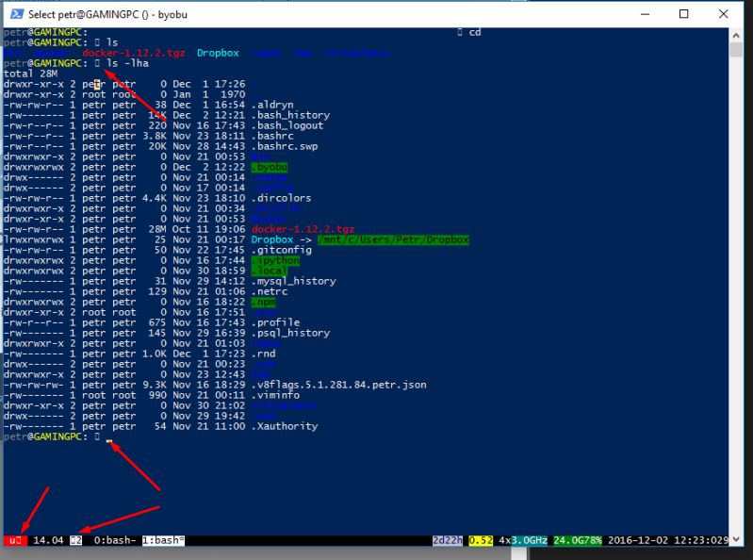Click the 0.52 load average indicator

(x=481, y=540)
